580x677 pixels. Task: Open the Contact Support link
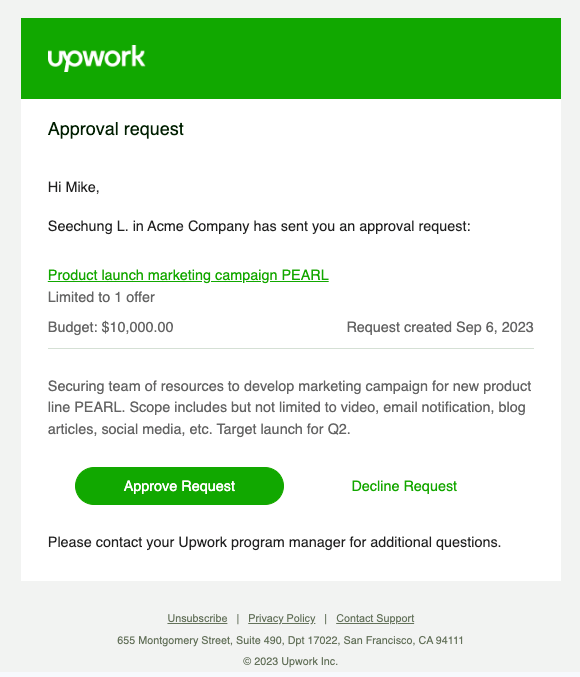[x=375, y=618]
